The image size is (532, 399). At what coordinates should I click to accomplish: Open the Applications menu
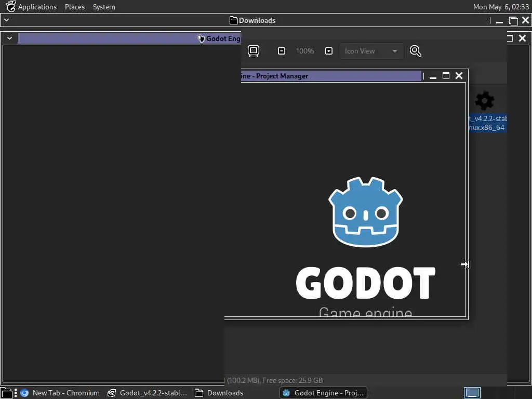coord(37,7)
